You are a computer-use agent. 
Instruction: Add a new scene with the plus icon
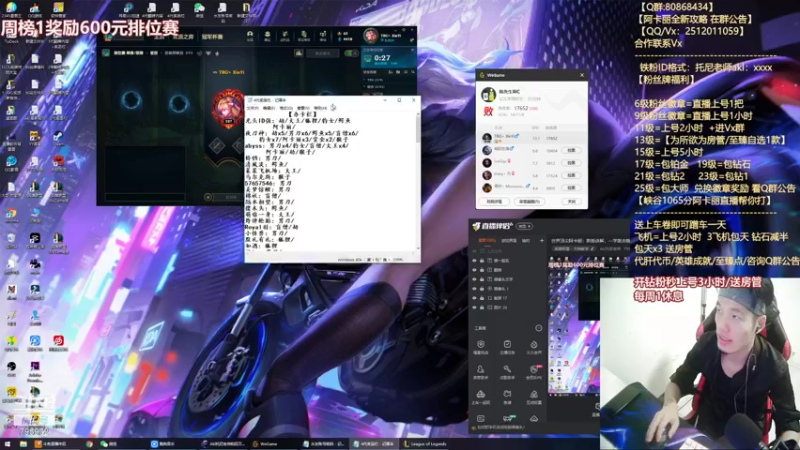[542, 240]
